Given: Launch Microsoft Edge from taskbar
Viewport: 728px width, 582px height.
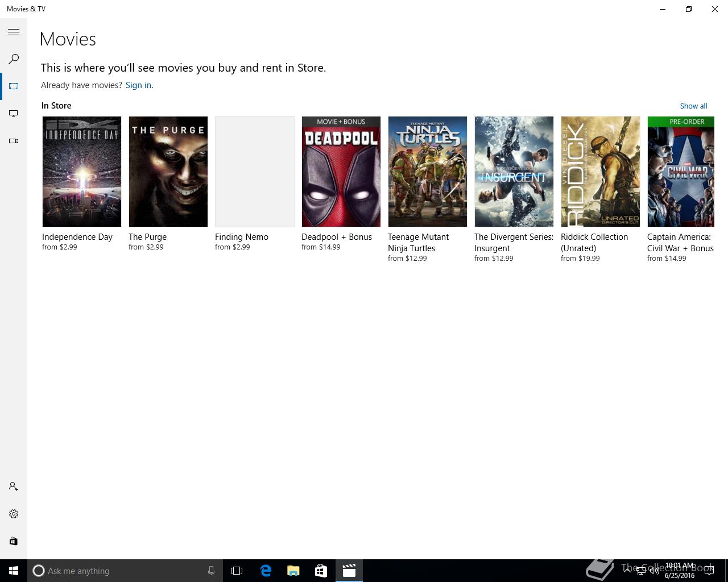Looking at the screenshot, I should 265,571.
